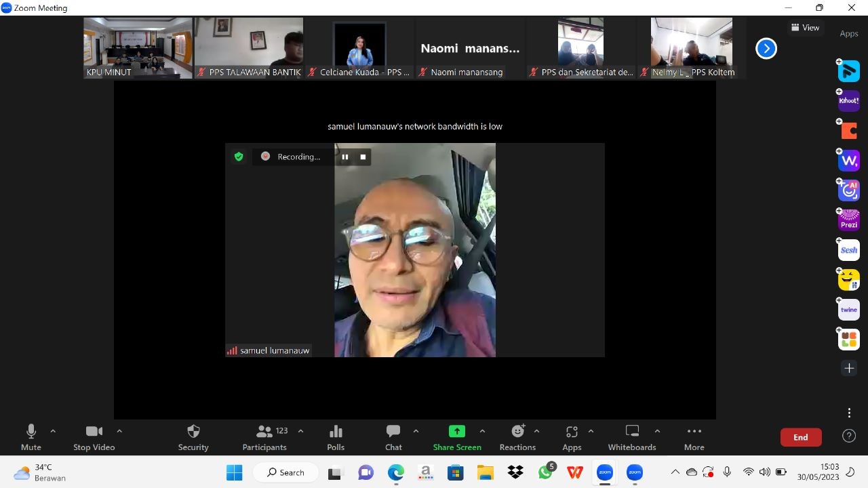Stop the video camera
868x488 pixels.
pos(94,437)
